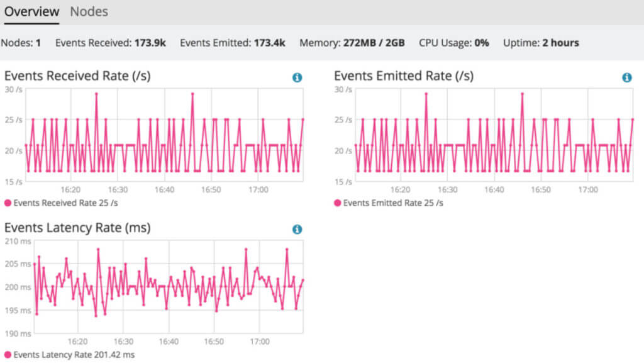Click the Nodes: 1 summary stat

coord(23,42)
